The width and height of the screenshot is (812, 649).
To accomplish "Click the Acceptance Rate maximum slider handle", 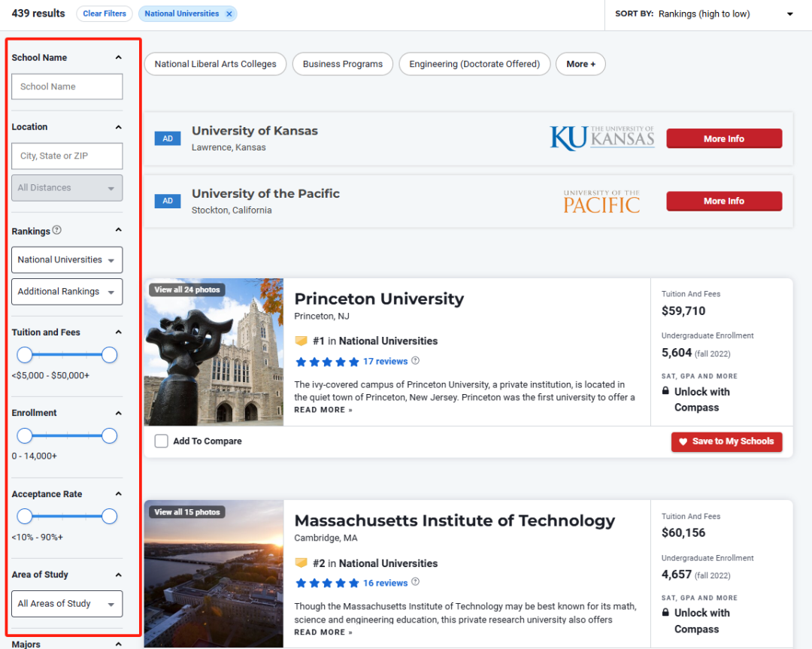I will pyautogui.click(x=109, y=517).
